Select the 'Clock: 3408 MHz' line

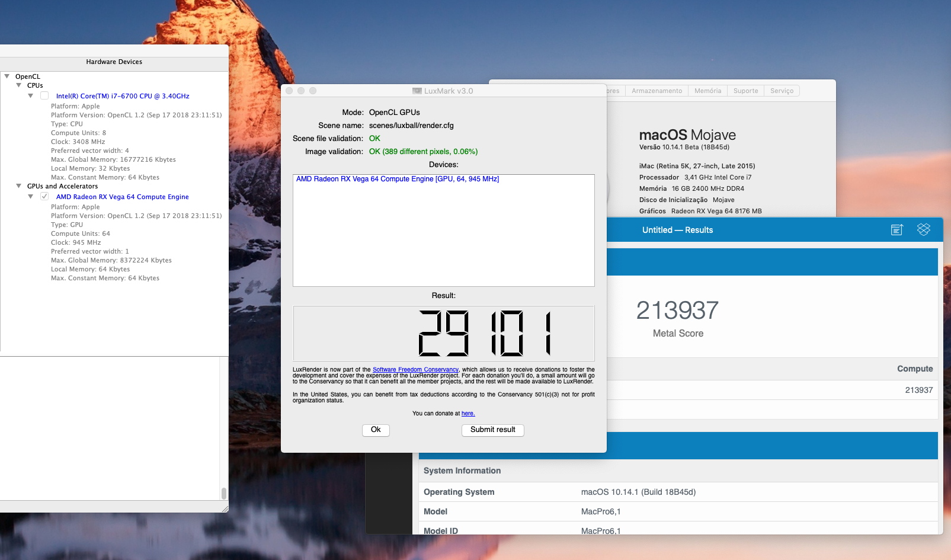click(78, 142)
